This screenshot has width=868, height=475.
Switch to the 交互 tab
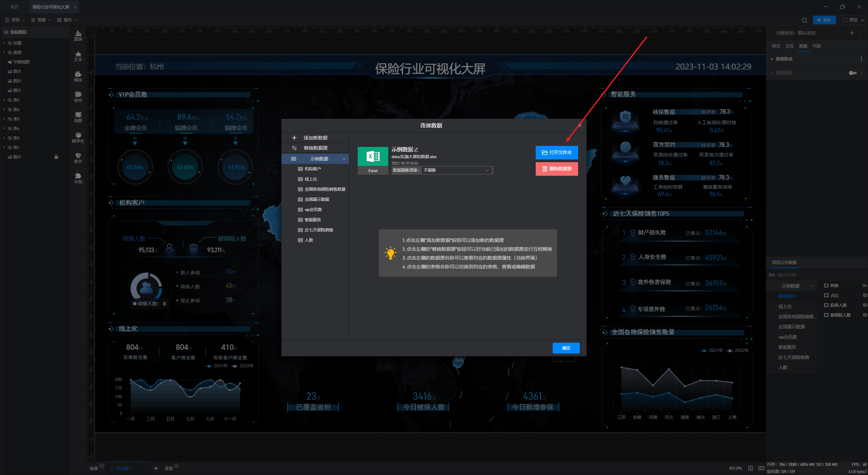point(789,46)
